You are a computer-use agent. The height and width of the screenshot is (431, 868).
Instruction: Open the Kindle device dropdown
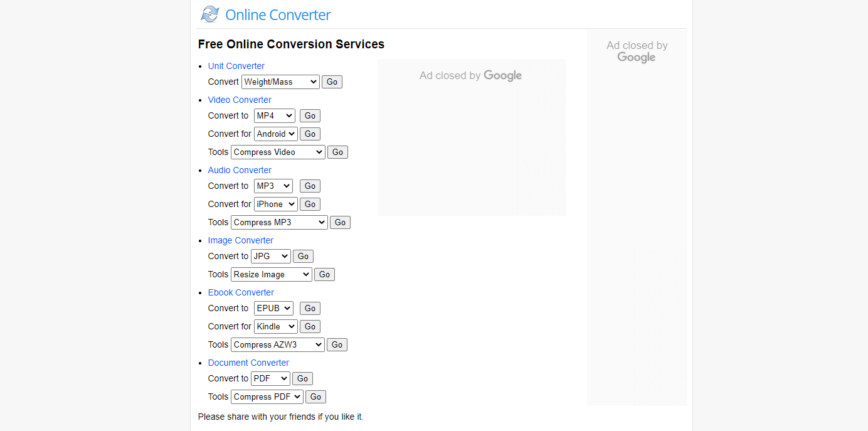coord(275,326)
